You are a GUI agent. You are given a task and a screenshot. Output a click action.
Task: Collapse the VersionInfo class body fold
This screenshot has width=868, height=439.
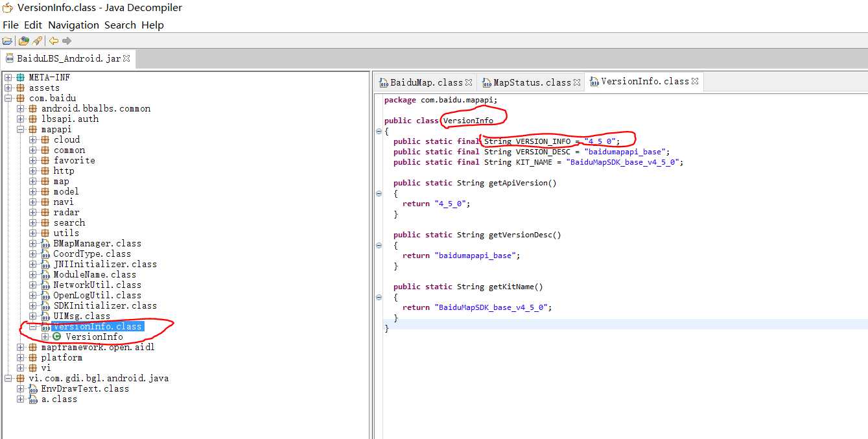(x=379, y=131)
